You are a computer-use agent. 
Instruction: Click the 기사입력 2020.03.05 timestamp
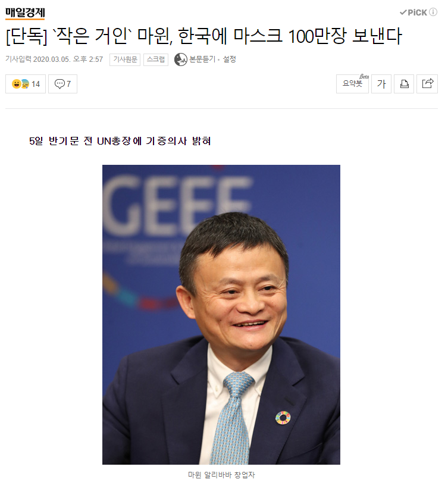[x=54, y=60]
